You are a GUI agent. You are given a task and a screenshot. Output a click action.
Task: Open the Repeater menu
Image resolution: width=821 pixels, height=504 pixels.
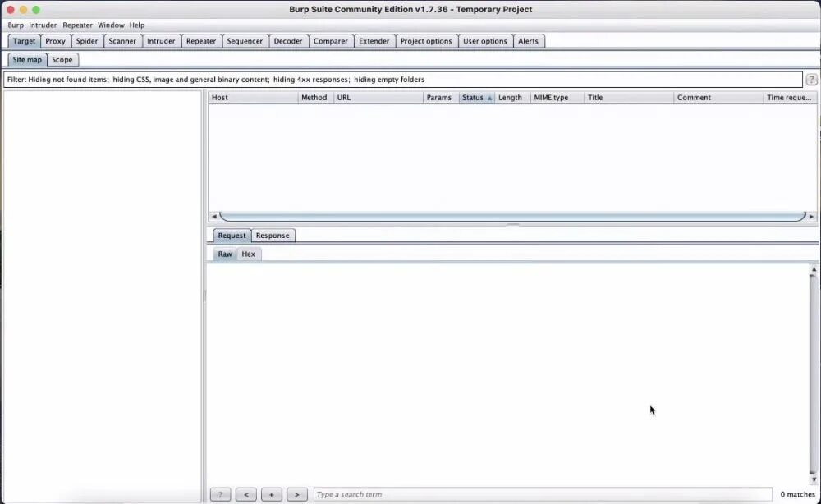click(x=77, y=25)
